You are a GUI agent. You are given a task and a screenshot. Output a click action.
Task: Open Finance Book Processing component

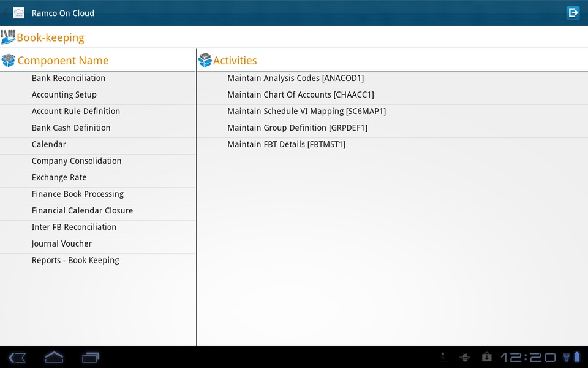point(98,195)
